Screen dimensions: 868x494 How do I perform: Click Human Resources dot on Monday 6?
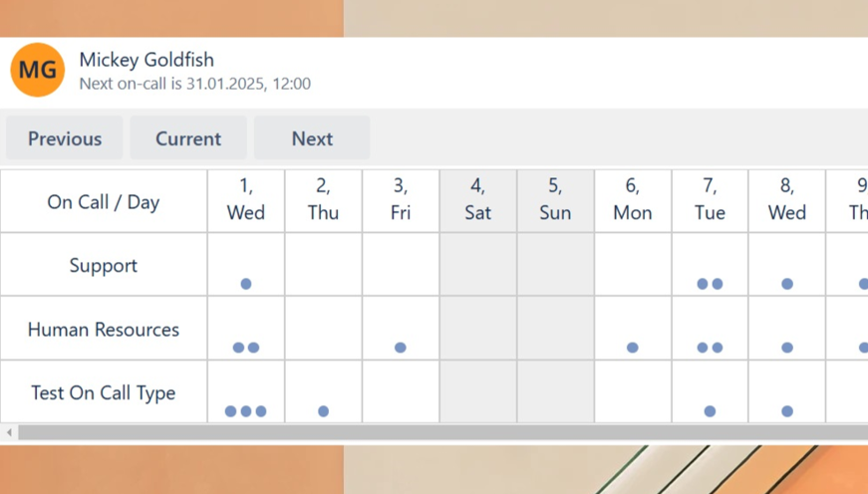click(633, 348)
